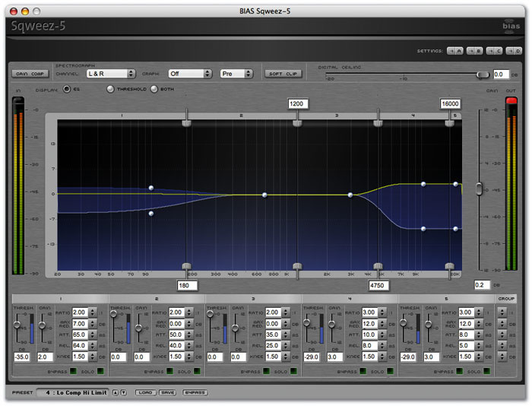Viewport: 532px width, 406px height.
Task: Click band 1 Threshold slider knob
Action: 17,325
